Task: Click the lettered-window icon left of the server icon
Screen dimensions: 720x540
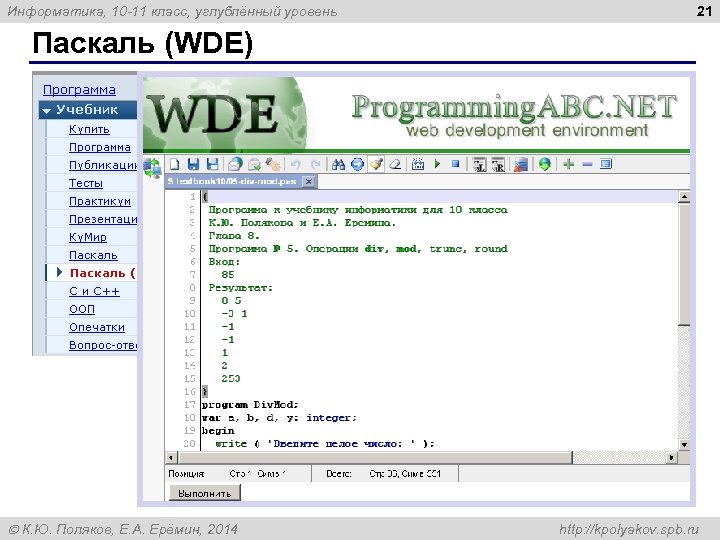Action: pos(498,164)
